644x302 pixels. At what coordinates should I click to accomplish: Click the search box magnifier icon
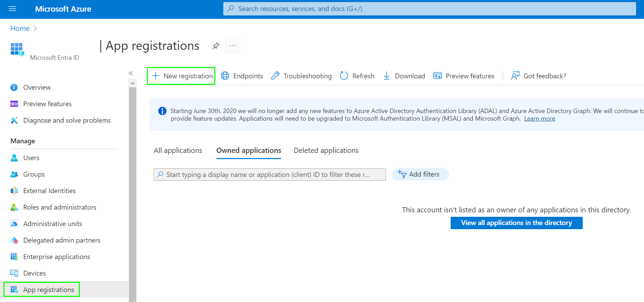[x=231, y=9]
